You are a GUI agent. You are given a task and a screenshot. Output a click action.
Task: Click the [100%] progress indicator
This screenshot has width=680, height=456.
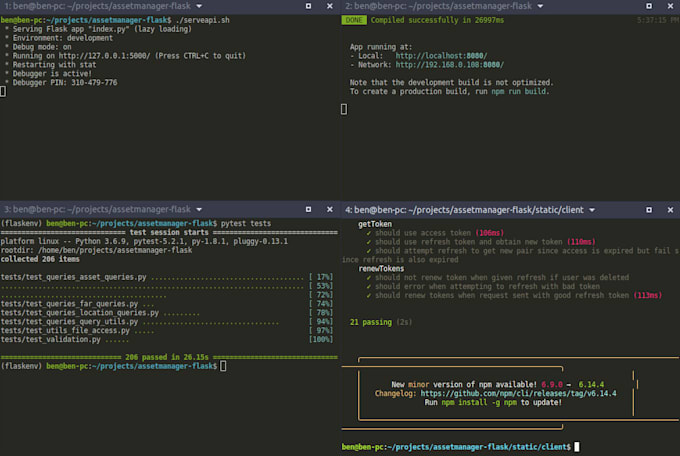(321, 339)
